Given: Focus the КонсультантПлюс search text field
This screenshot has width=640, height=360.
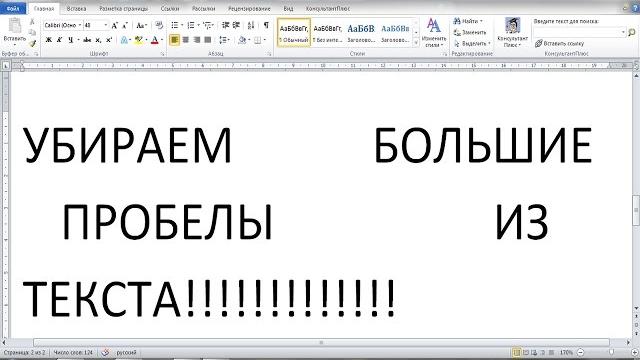Looking at the screenshot, I should (x=580, y=32).
